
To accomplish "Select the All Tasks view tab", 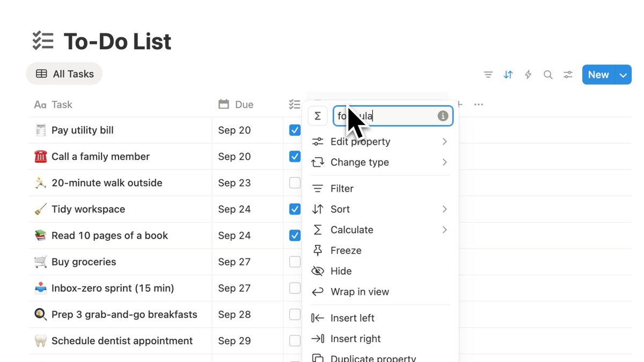I will tap(64, 74).
